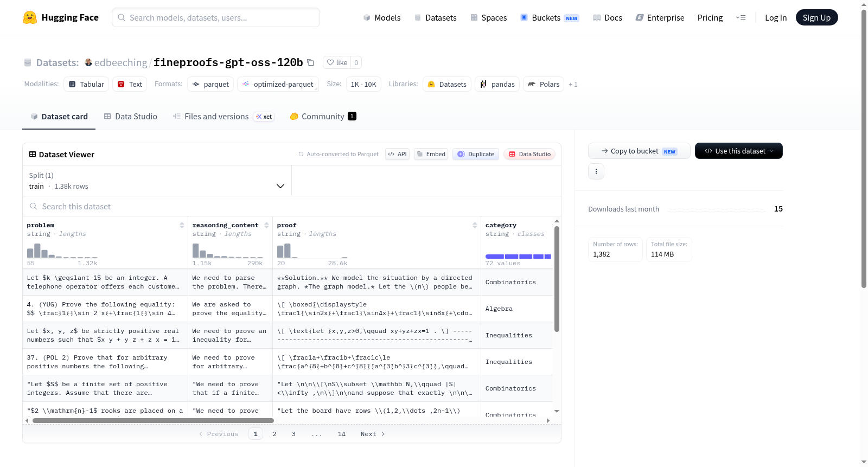This screenshot has height=467, width=868.
Task: Click the Log In link
Action: click(776, 17)
